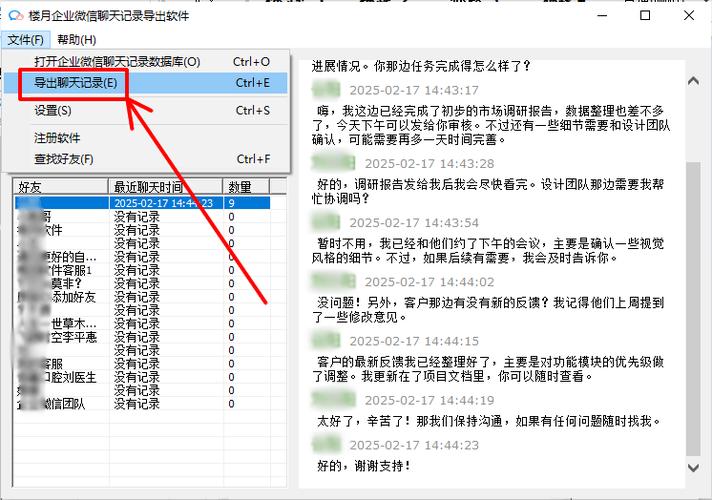Click the timestamp 2025-02-17 14:44:02
This screenshot has height=500, width=712.
click(x=429, y=282)
